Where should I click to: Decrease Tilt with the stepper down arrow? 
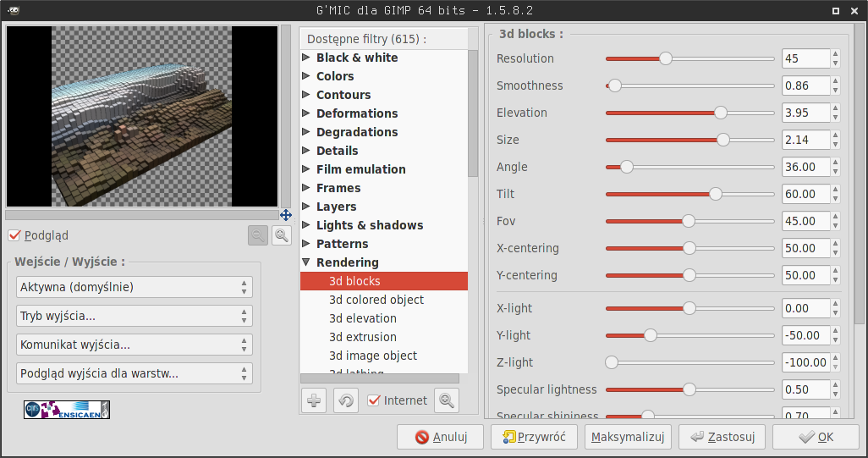pos(835,199)
